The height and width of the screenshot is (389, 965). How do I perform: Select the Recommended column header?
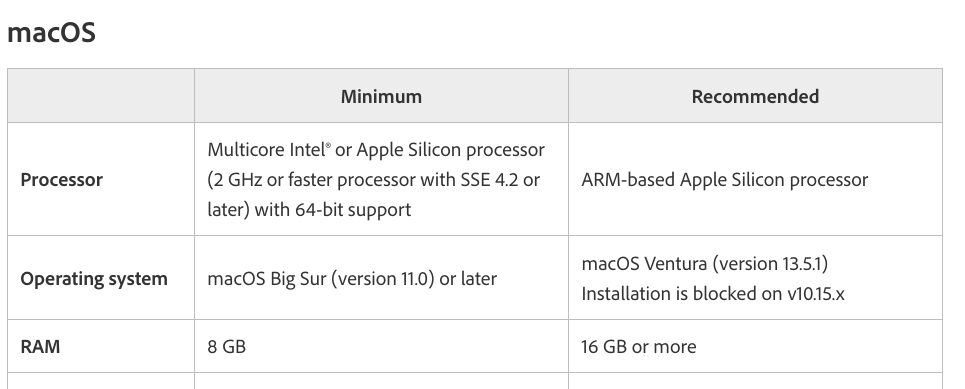pos(755,96)
